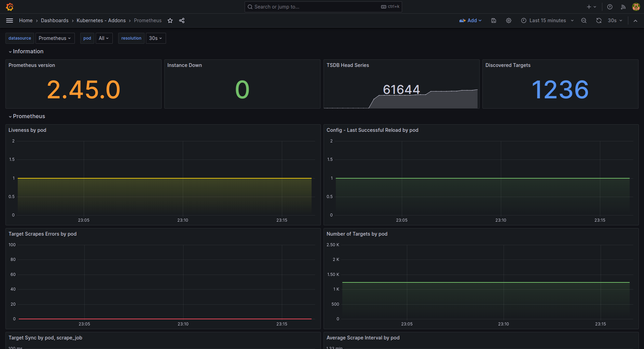Screen dimensions: 644x349
Task: Open dashboard settings gear icon
Action: tap(509, 20)
